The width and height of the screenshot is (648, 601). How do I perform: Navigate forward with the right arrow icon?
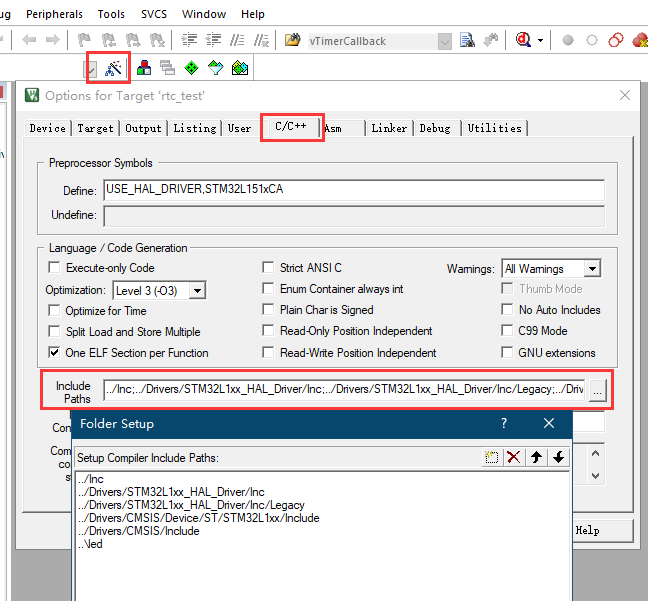[52, 40]
